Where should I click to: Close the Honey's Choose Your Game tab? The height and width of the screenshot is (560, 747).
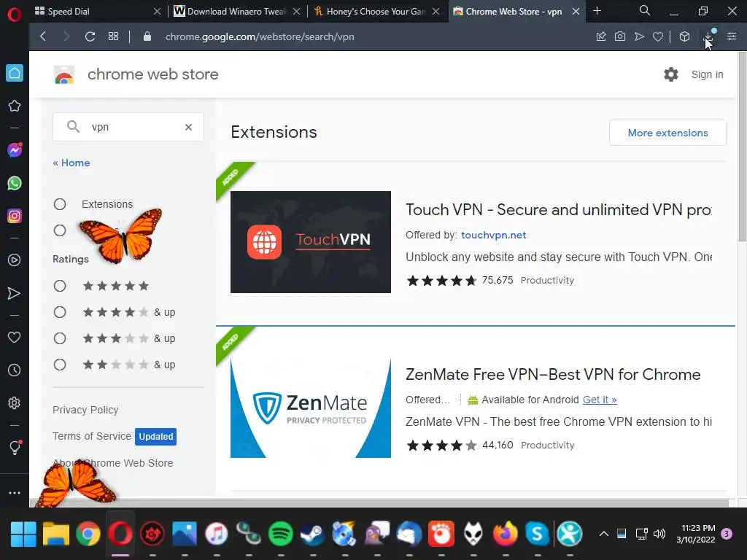click(x=436, y=12)
